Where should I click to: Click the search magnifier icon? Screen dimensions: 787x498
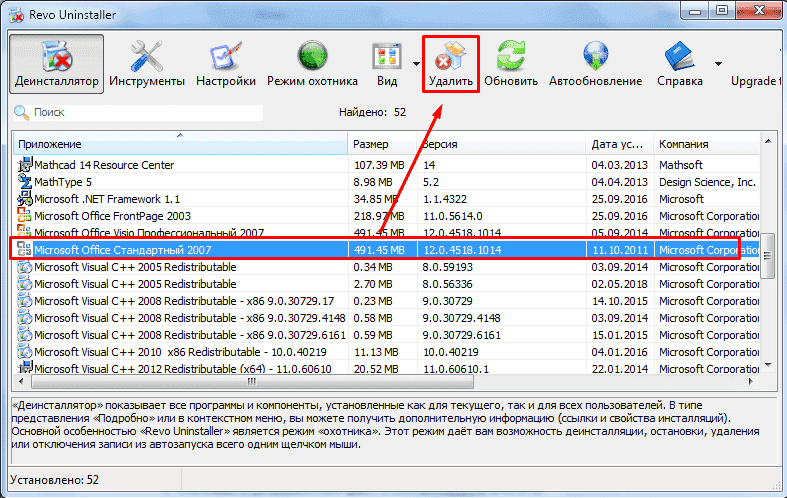pos(22,112)
